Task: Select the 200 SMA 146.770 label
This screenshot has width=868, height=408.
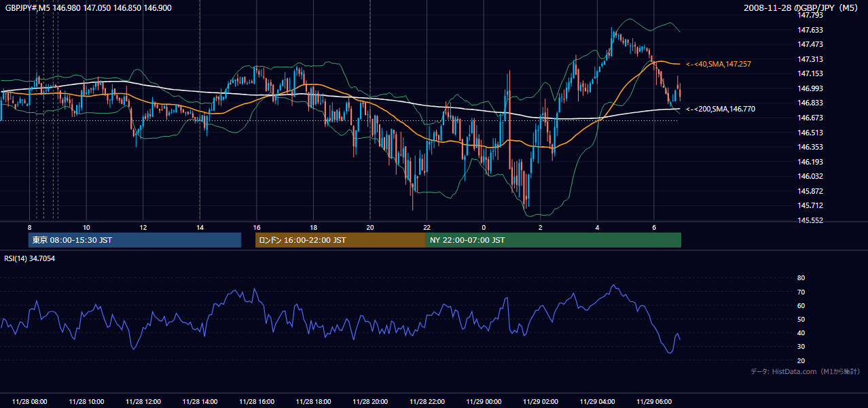Action: 721,109
